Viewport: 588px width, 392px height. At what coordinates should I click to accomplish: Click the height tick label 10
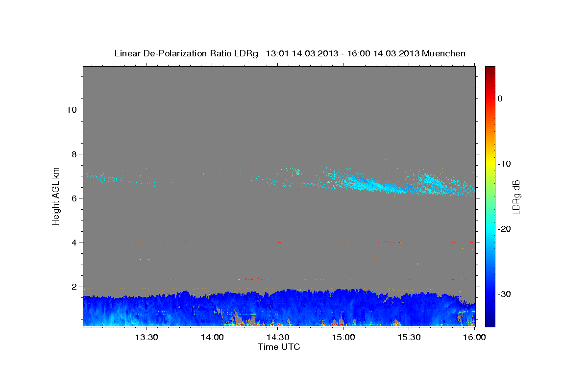click(x=72, y=110)
